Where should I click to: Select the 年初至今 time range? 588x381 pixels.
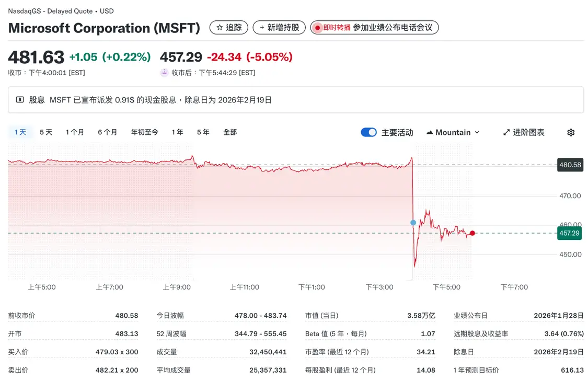point(144,132)
